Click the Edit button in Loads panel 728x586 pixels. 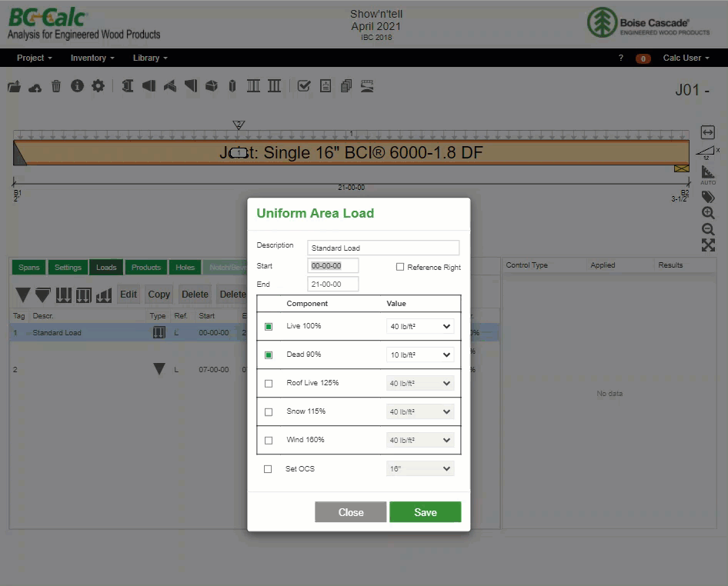pos(129,295)
